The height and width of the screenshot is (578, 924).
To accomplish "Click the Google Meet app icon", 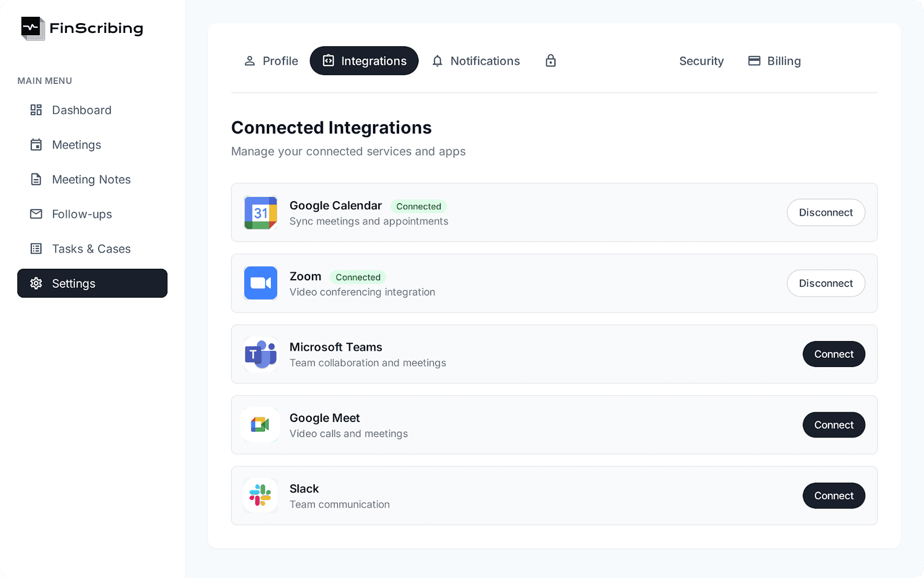I will coord(260,425).
